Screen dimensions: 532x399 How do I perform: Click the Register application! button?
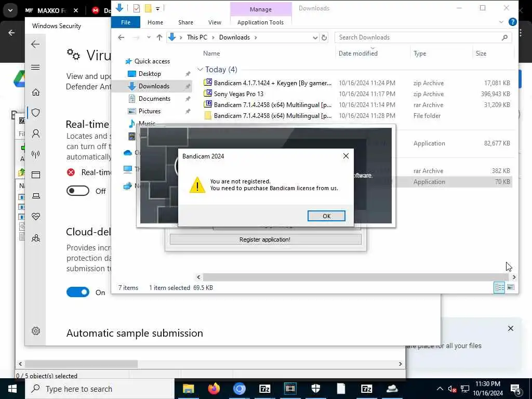coord(265,239)
